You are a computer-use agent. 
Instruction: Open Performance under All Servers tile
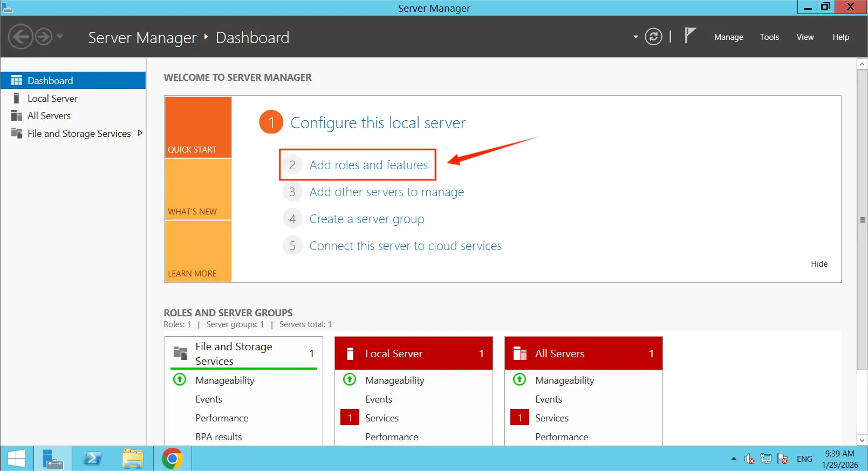click(x=562, y=437)
